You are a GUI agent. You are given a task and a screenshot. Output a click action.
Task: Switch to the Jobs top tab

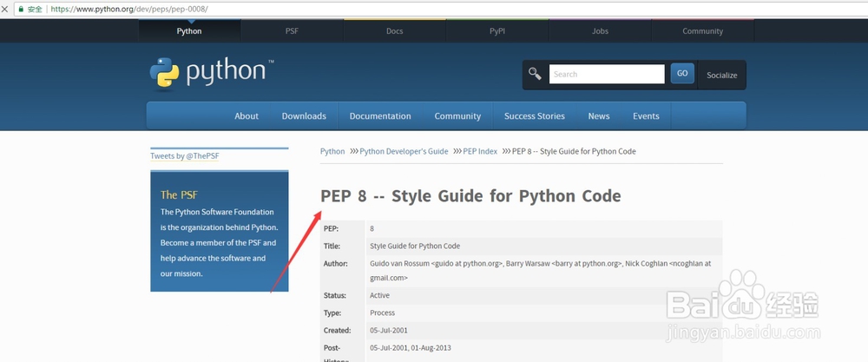(x=600, y=31)
